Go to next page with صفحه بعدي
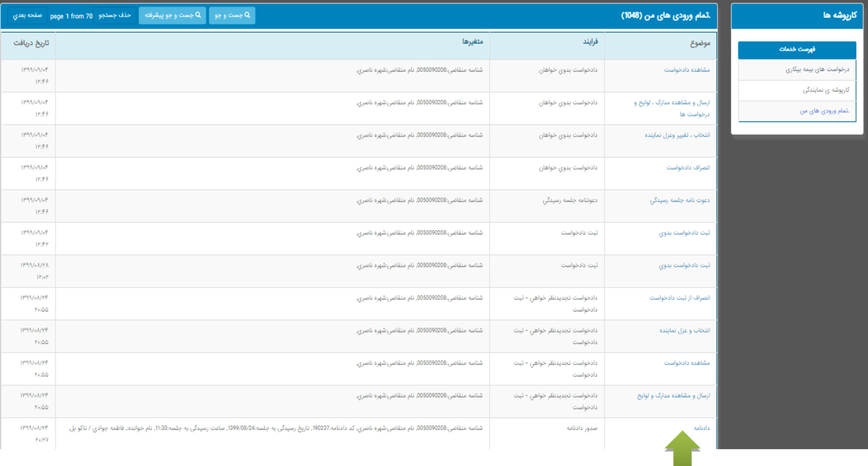The width and height of the screenshot is (868, 466). (27, 16)
